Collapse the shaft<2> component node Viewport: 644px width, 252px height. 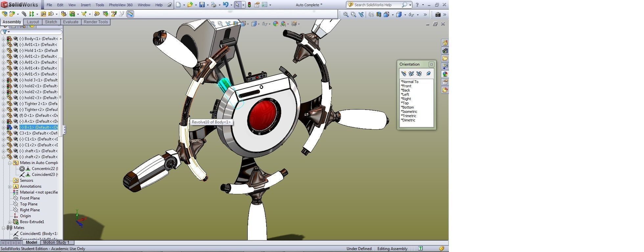click(x=4, y=157)
